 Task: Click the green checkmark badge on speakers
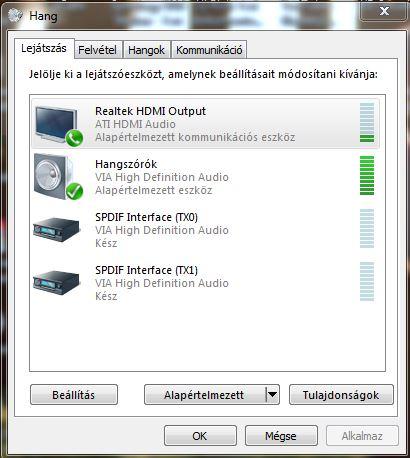tap(74, 191)
